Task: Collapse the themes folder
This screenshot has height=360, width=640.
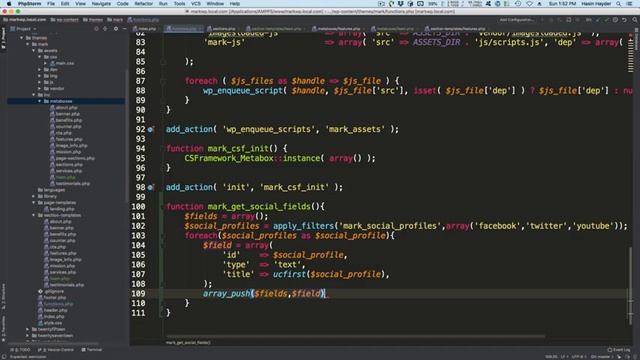Action: click(x=22, y=38)
